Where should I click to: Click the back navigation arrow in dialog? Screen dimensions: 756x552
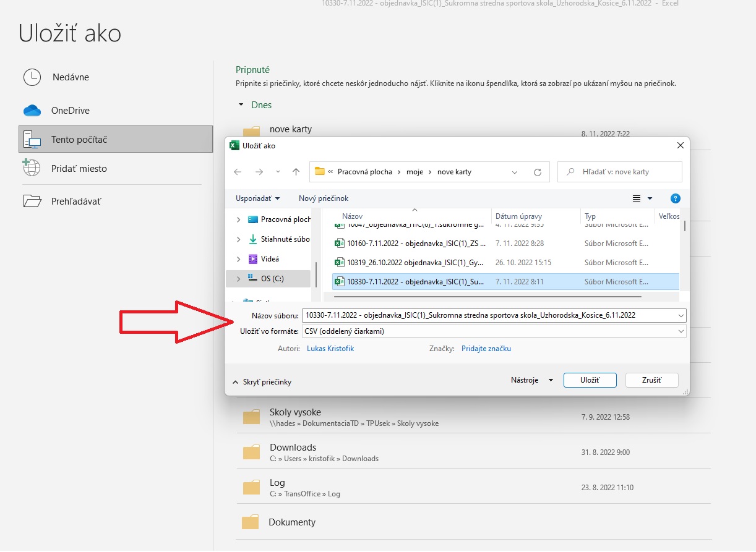pos(238,172)
